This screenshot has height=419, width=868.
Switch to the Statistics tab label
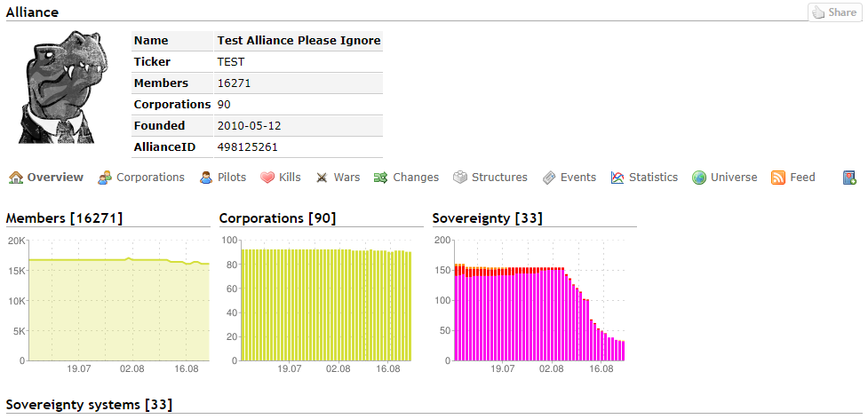coord(653,178)
